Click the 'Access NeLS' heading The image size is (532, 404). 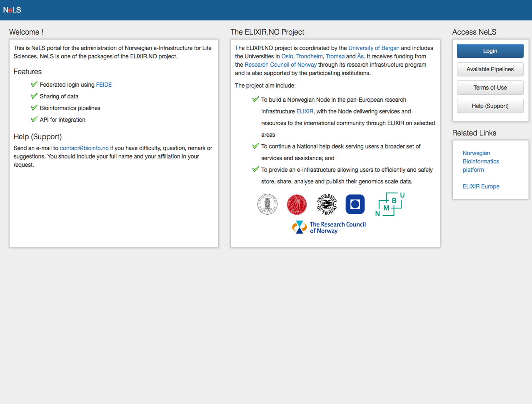coord(474,32)
